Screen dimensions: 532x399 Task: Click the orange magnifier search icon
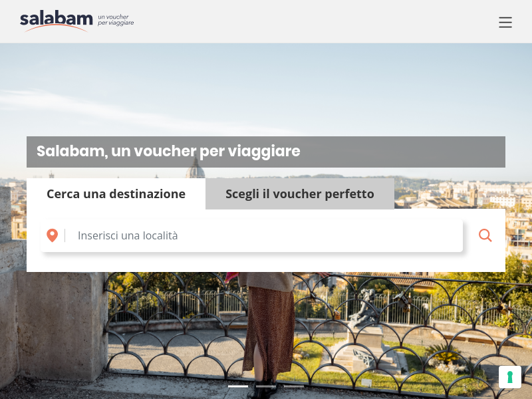tap(485, 235)
